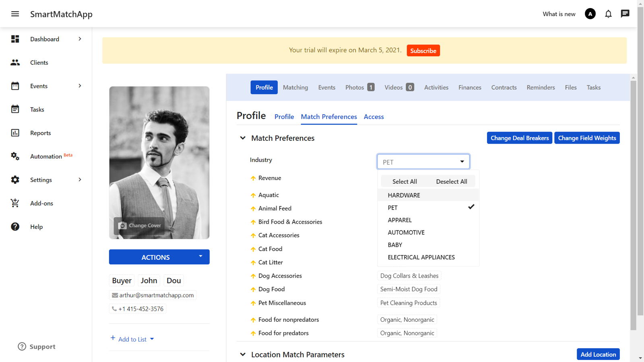Switch to the Matching tab
The width and height of the screenshot is (644, 362).
pos(295,87)
